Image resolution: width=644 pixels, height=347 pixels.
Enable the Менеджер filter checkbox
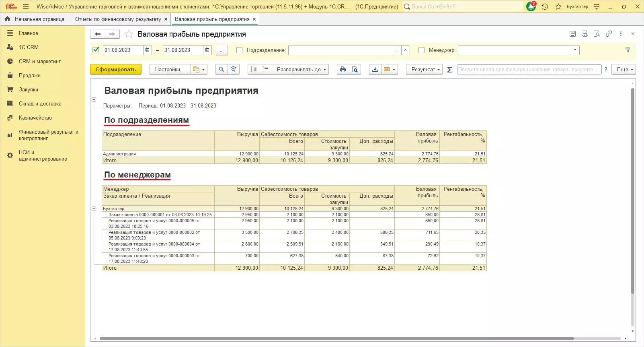coord(421,50)
